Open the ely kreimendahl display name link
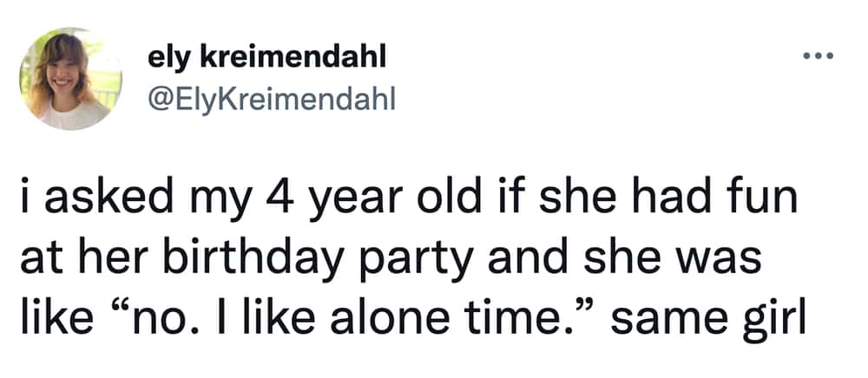 tap(266, 57)
